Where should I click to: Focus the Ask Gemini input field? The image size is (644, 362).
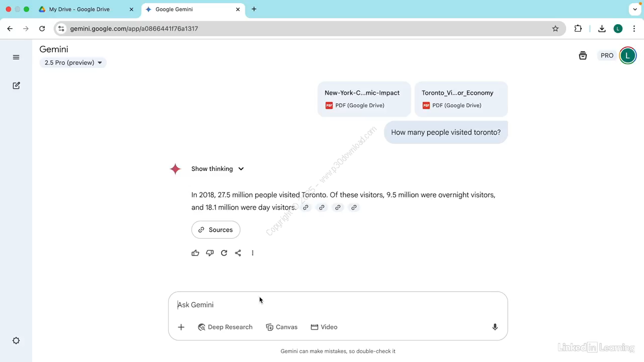point(338,305)
